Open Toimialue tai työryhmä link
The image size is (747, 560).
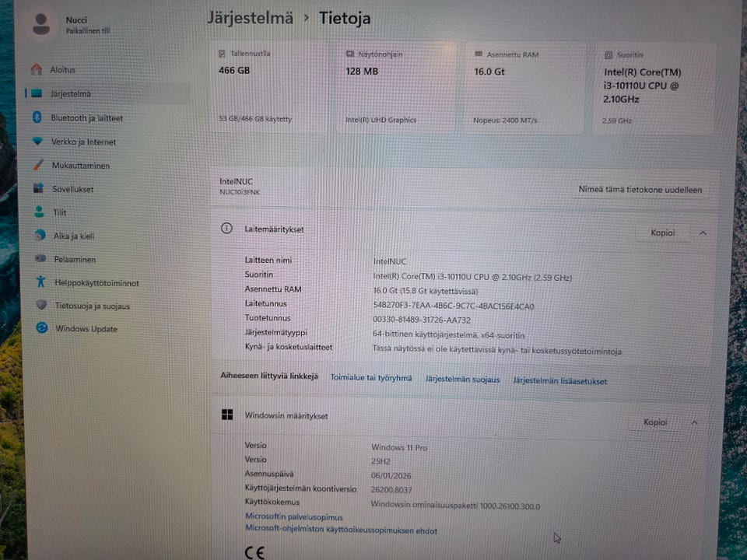tap(371, 378)
